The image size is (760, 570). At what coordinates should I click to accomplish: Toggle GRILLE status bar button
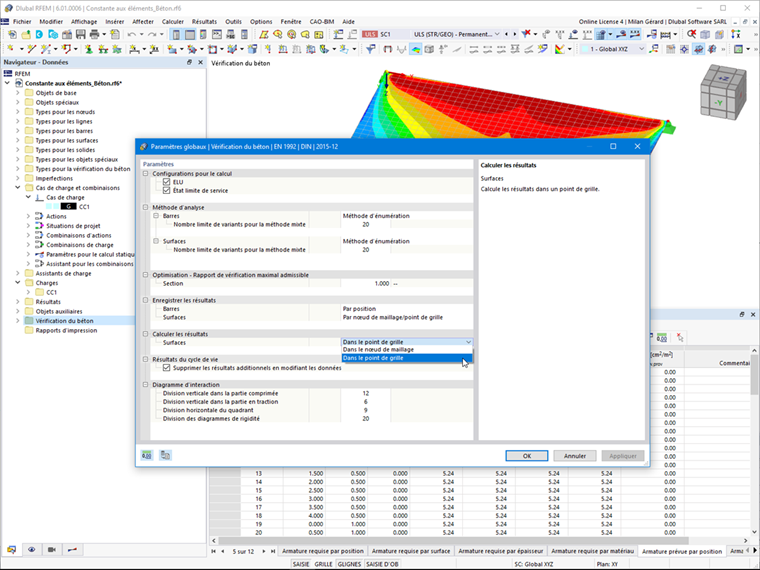[x=323, y=564]
